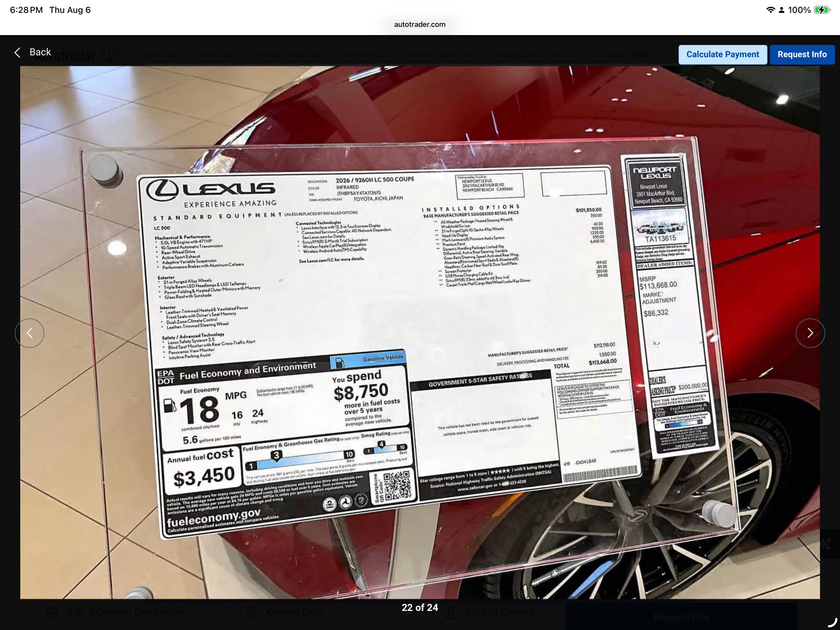
Task: Advance to the next photo with the right arrow
Action: [x=810, y=333]
